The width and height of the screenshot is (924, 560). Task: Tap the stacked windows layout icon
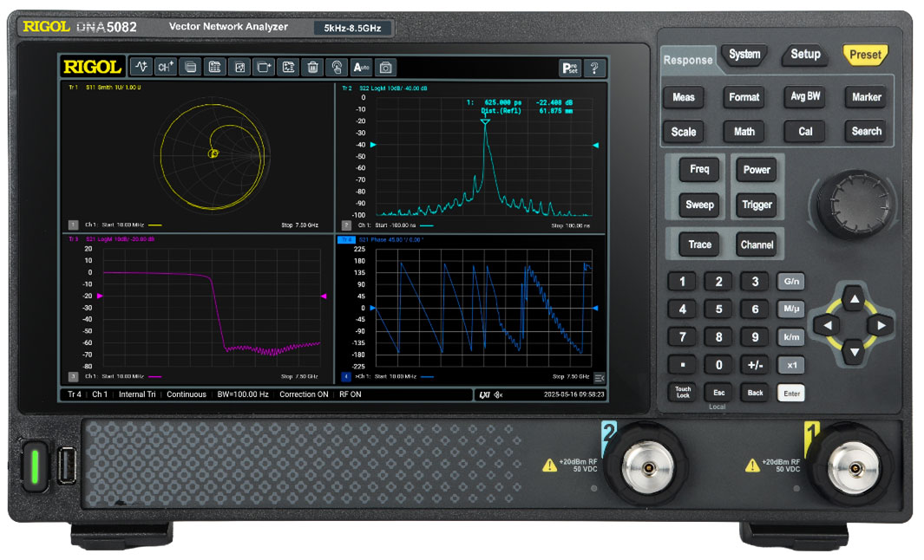190,67
